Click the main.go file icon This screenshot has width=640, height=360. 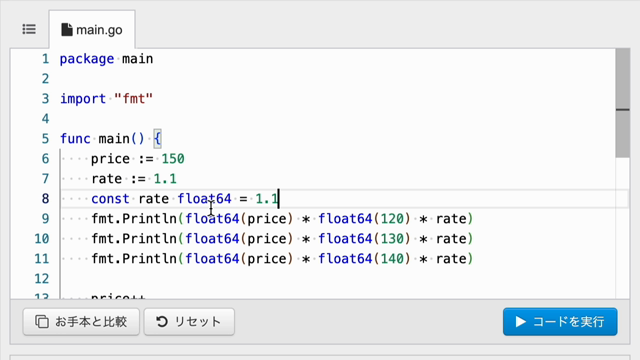pos(67,30)
